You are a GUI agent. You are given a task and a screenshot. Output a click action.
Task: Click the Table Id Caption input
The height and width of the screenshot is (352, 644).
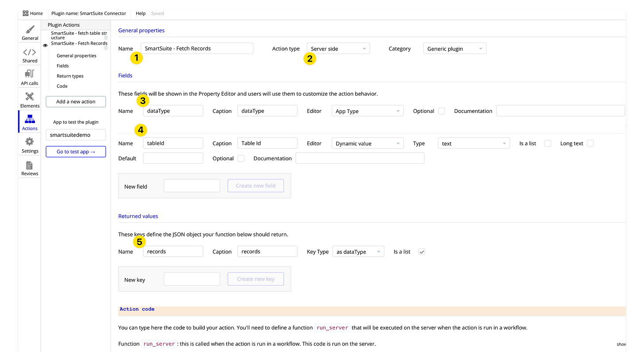267,143
